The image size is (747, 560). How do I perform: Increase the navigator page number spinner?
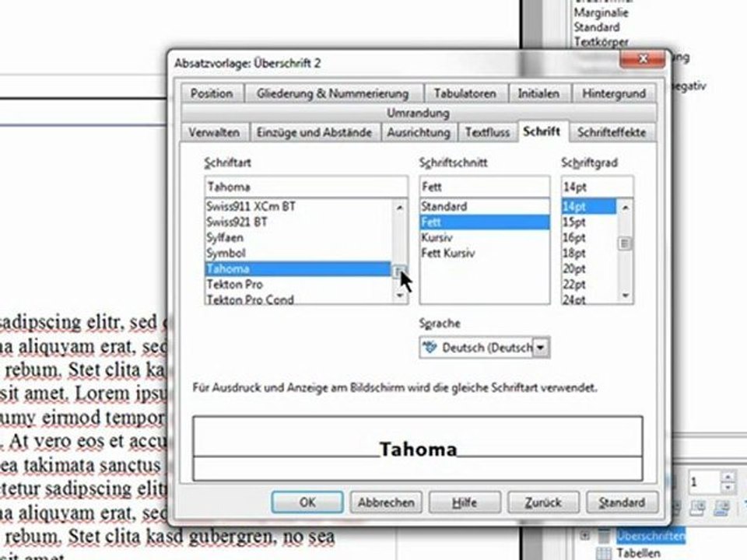728,476
